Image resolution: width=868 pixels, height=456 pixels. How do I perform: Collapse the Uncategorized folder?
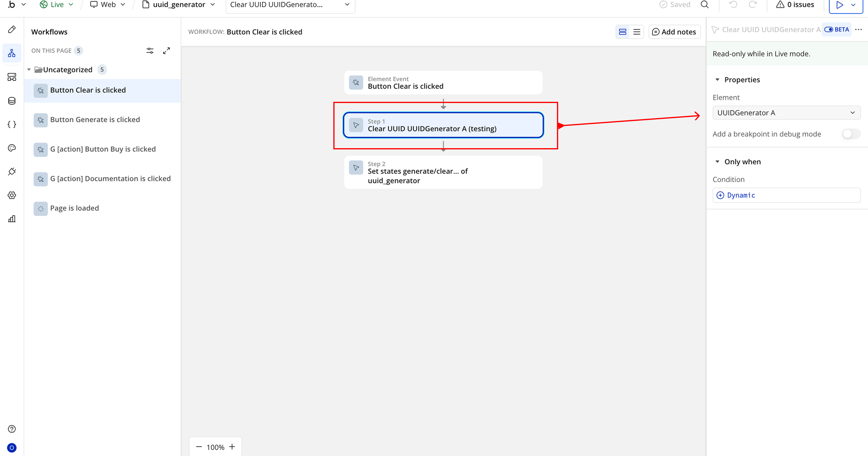coord(29,70)
